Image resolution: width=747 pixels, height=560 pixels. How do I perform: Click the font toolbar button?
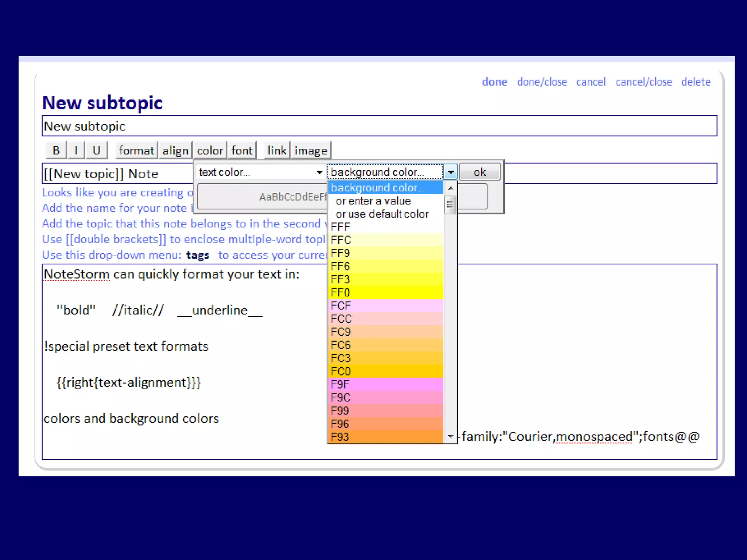[242, 150]
